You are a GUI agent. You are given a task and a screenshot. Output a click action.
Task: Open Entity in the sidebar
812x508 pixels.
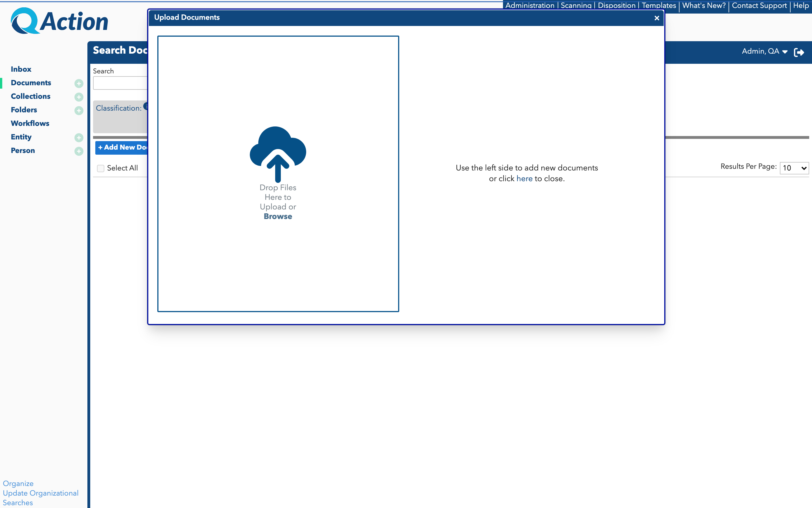click(21, 137)
